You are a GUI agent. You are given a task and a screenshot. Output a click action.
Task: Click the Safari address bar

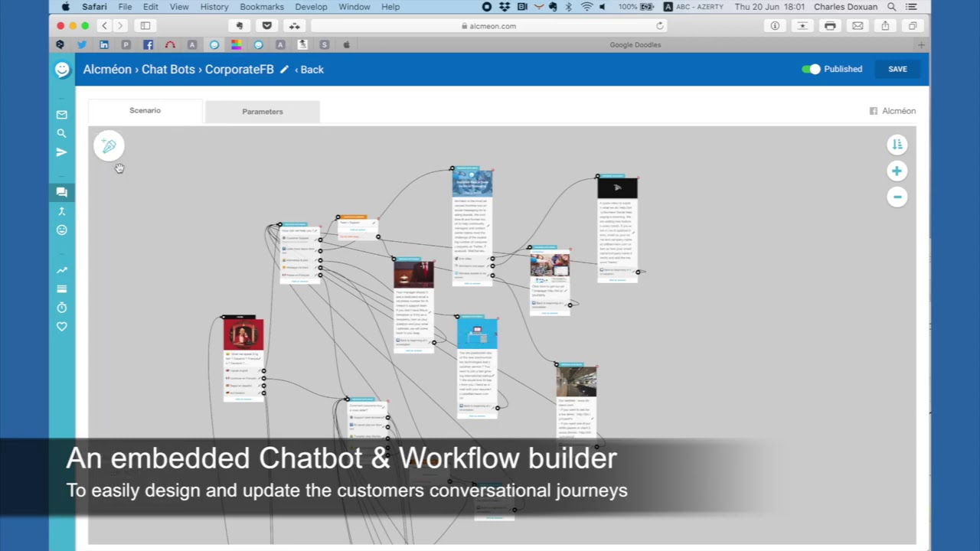pos(489,26)
